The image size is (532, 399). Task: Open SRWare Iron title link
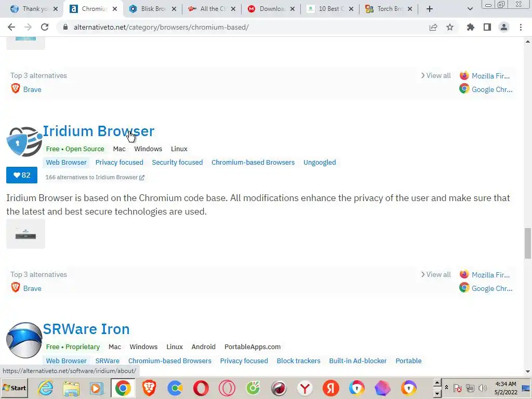pos(86,329)
